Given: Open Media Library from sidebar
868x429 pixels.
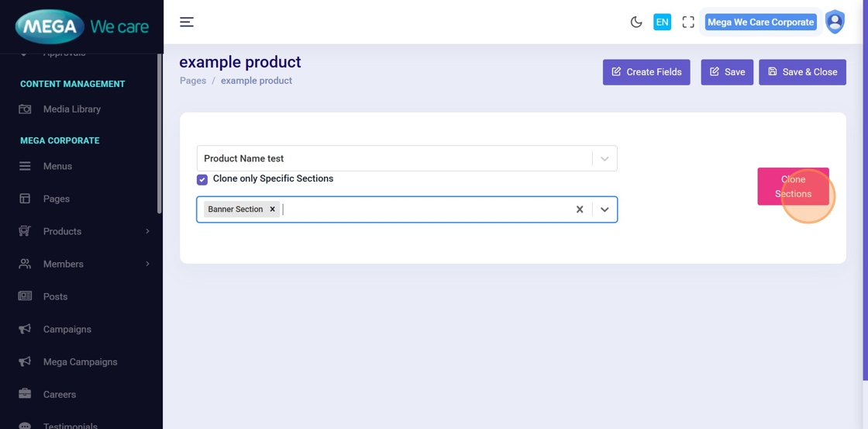Looking at the screenshot, I should pos(71,109).
